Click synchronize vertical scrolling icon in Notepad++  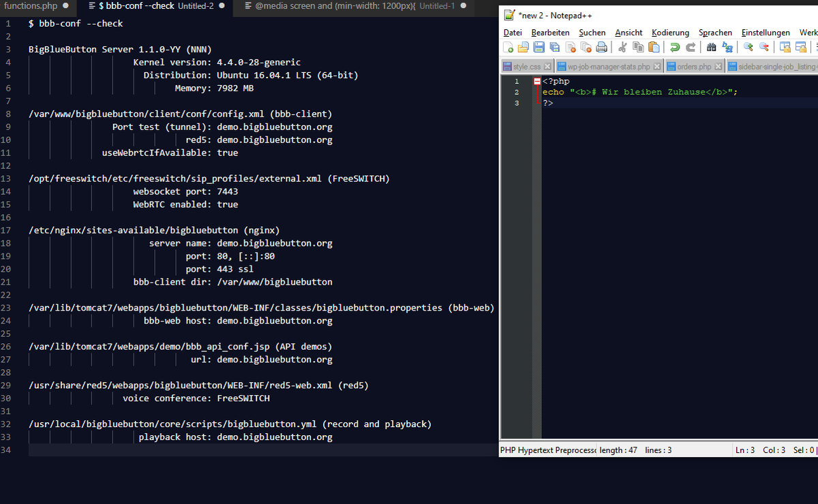(785, 47)
